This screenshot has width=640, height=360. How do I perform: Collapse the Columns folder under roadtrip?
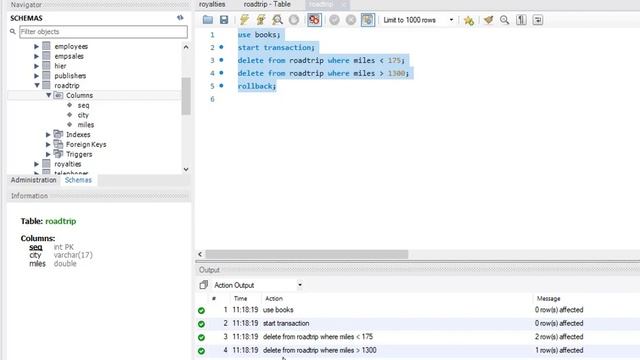49,95
